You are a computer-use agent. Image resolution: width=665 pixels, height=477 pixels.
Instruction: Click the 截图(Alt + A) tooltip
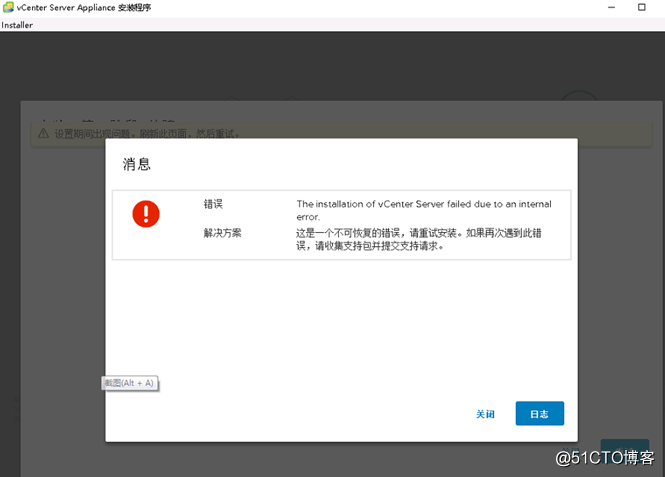pos(130,383)
